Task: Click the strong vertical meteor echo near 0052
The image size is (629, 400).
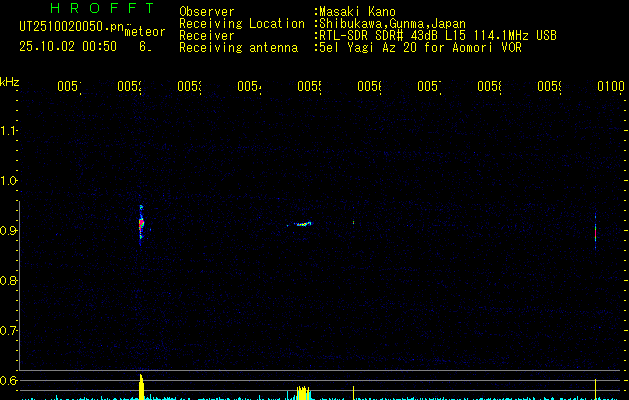Action: click(141, 223)
